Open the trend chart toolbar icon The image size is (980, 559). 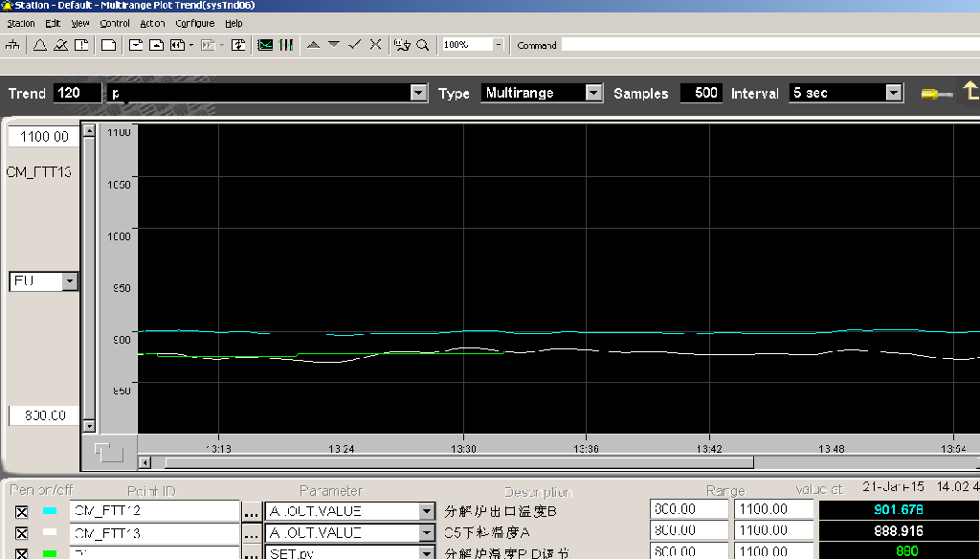[x=265, y=45]
